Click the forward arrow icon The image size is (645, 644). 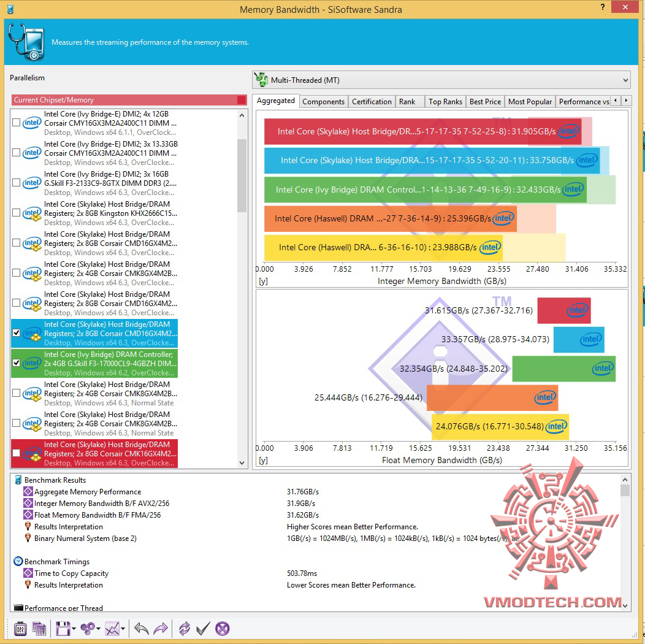(161, 629)
